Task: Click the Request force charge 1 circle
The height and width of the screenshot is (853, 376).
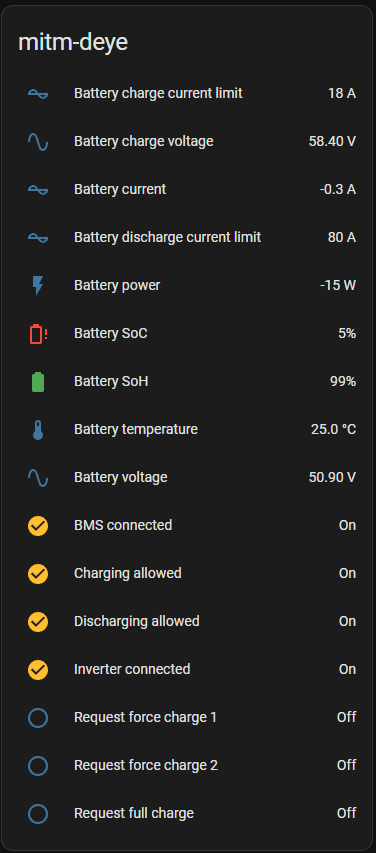Action: (x=38, y=718)
